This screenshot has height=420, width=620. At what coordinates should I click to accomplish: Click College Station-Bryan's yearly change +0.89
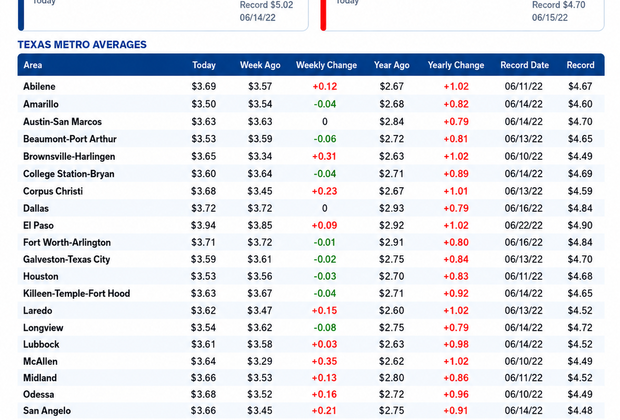tap(456, 174)
